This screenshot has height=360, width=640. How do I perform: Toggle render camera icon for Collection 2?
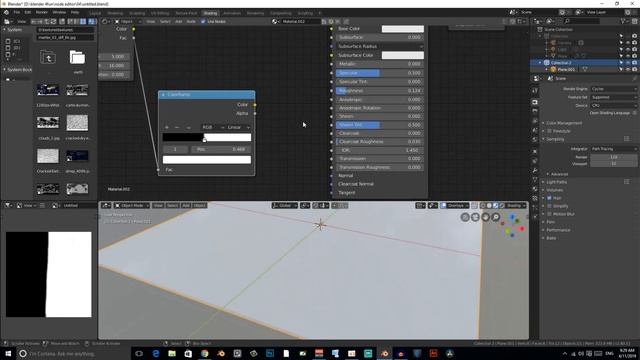(635, 63)
